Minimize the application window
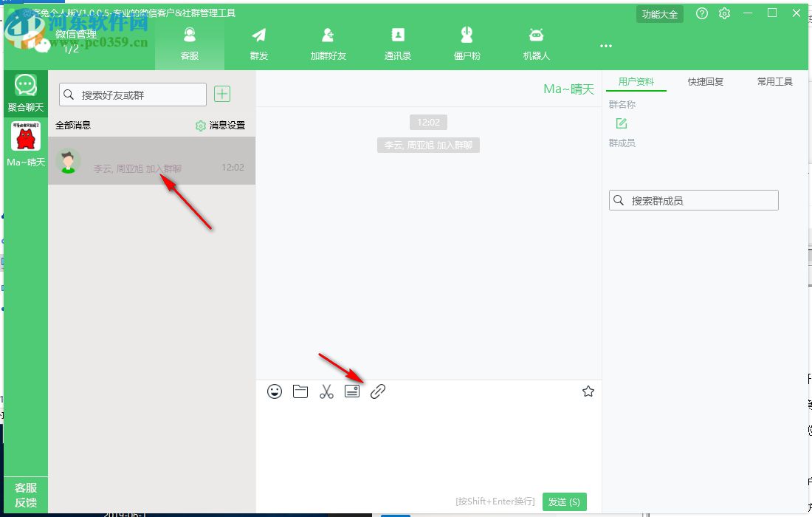 tap(748, 13)
